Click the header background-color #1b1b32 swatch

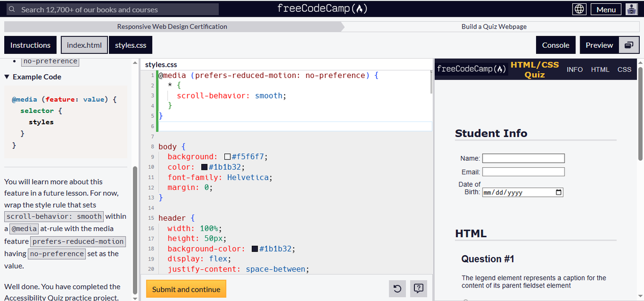255,249
